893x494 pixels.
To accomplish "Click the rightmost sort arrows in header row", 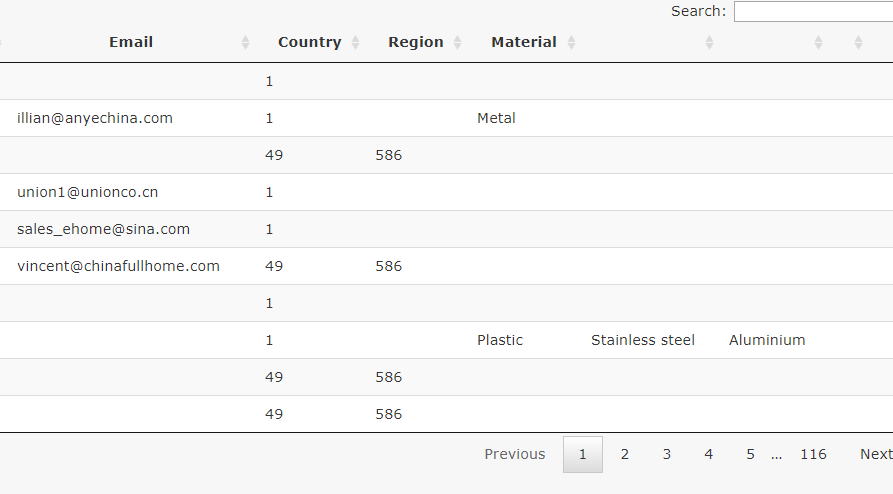I will (x=859, y=43).
